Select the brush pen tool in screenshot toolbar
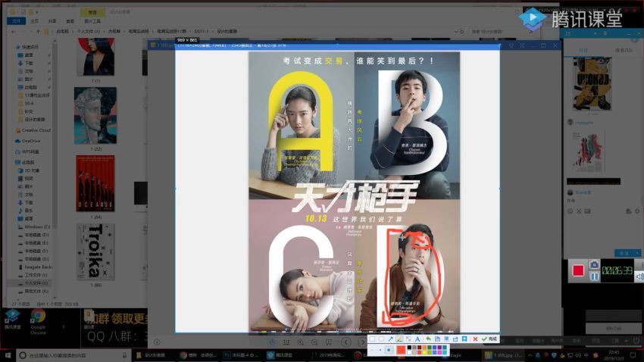The width and height of the screenshot is (644, 362). click(x=399, y=339)
